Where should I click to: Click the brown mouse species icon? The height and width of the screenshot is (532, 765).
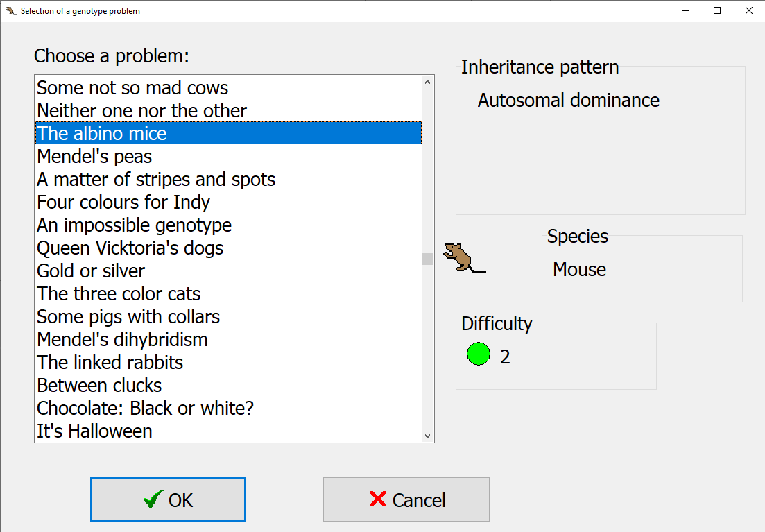click(462, 258)
